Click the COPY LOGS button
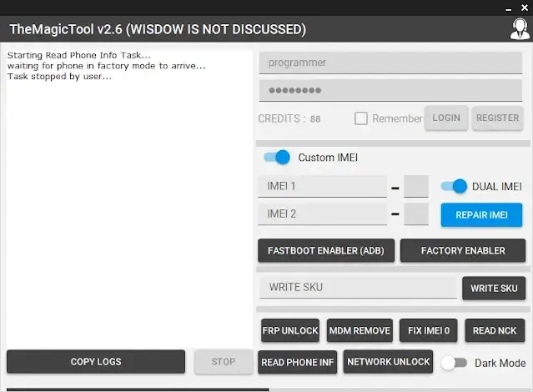 [x=96, y=362]
